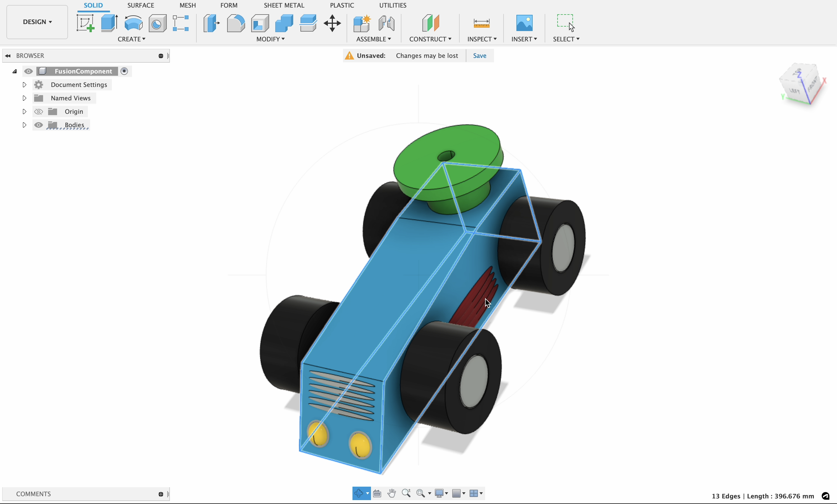Switch to the SOLID tab
837x504 pixels.
point(93,5)
